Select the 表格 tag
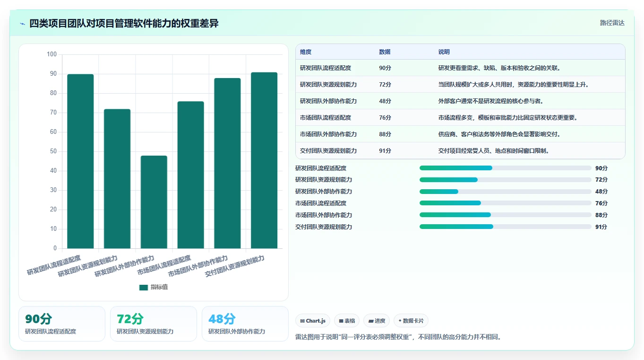This screenshot has height=360, width=644. tap(347, 321)
